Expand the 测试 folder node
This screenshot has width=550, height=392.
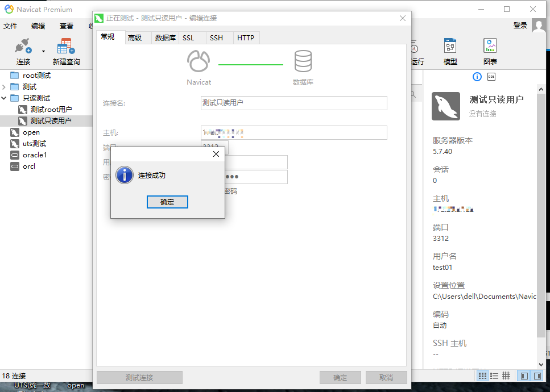click(4, 87)
